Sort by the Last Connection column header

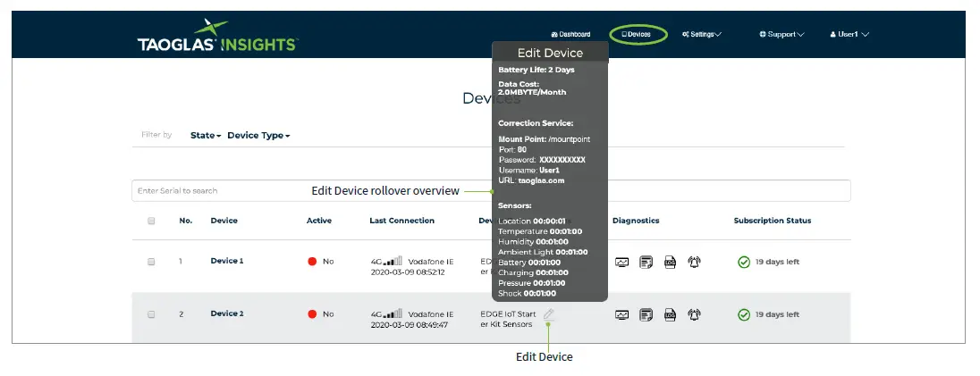pos(401,221)
